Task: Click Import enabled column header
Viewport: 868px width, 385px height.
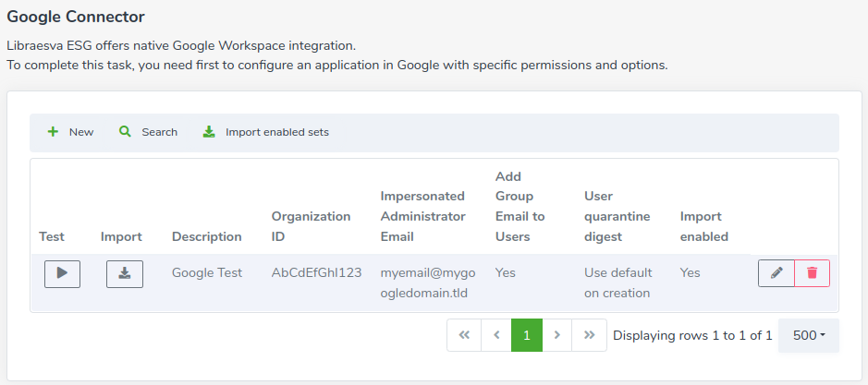Action: click(703, 226)
